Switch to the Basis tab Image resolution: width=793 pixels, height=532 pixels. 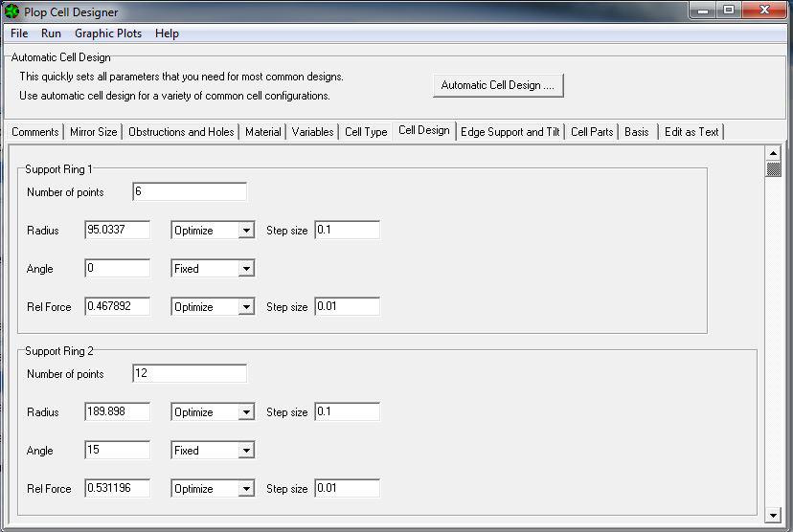[637, 132]
